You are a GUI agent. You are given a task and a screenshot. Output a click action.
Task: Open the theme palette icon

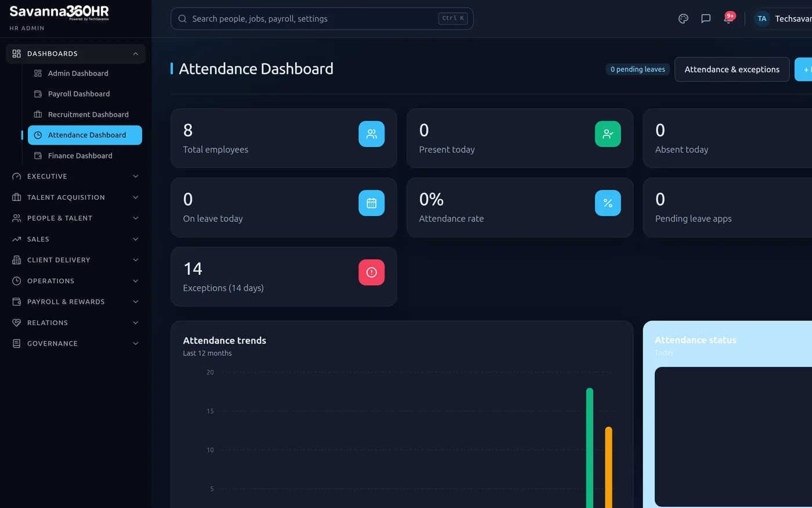click(x=683, y=19)
